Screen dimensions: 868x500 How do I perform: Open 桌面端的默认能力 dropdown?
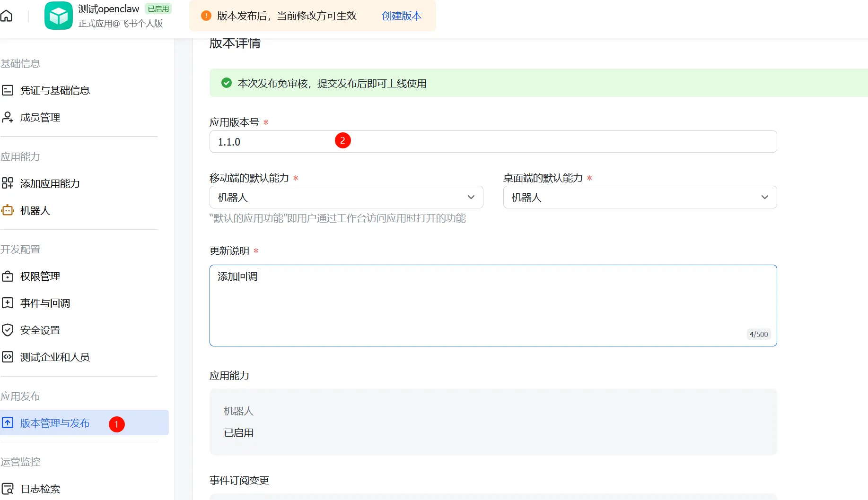pyautogui.click(x=640, y=197)
